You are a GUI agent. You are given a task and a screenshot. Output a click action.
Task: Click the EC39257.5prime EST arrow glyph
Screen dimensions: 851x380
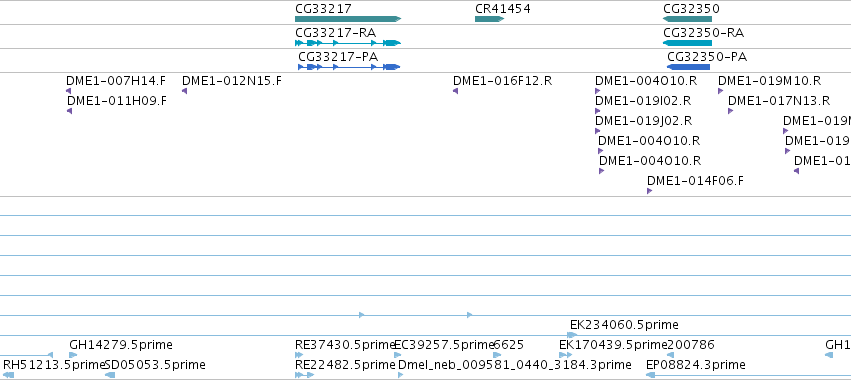point(397,355)
